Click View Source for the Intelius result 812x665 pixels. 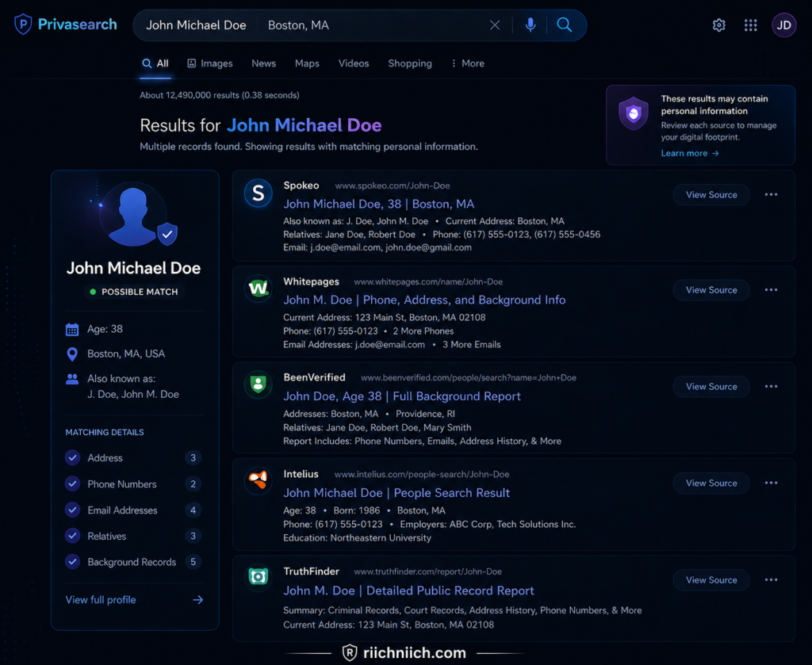[x=711, y=483]
